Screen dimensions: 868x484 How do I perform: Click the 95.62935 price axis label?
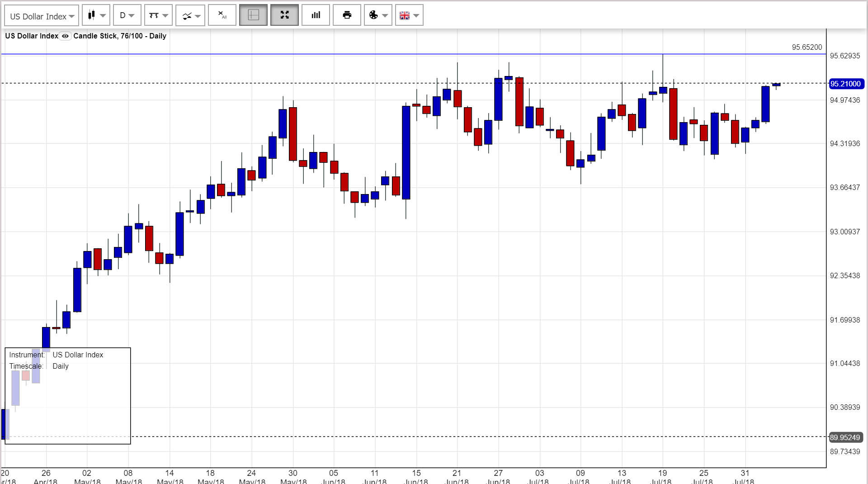pos(845,56)
